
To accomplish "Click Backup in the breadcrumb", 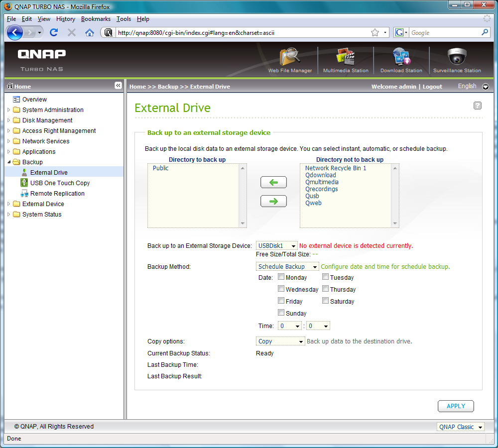I will 168,87.
